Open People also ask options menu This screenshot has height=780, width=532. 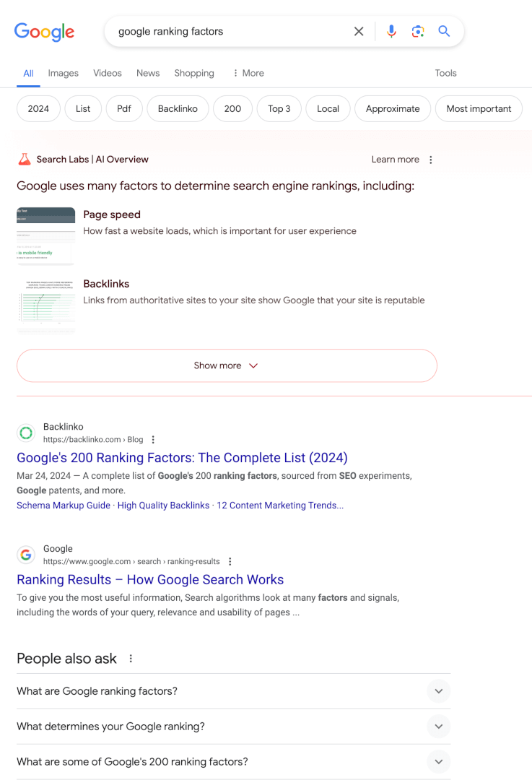[x=131, y=659]
